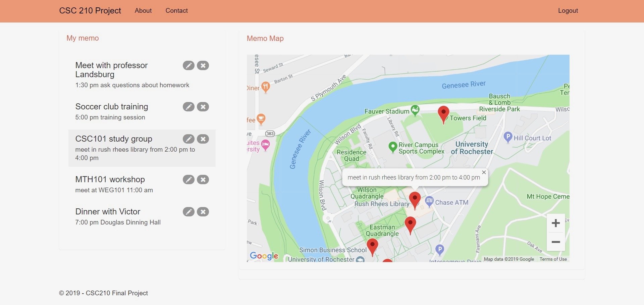The image size is (644, 305).
Task: Delete the Meet with professor Landsburg memo
Action: click(203, 65)
